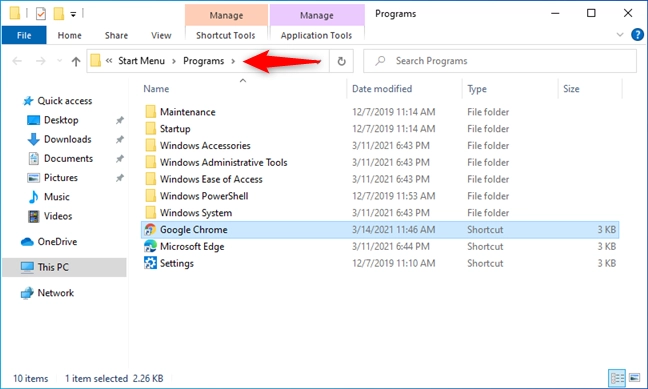The width and height of the screenshot is (648, 389).
Task: Select the Application Tools tab
Action: click(316, 36)
